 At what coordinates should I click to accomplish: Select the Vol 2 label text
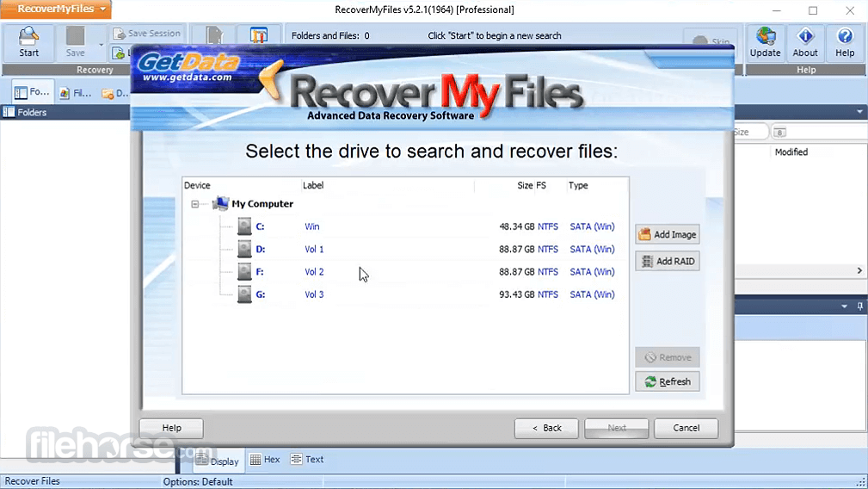tap(314, 272)
